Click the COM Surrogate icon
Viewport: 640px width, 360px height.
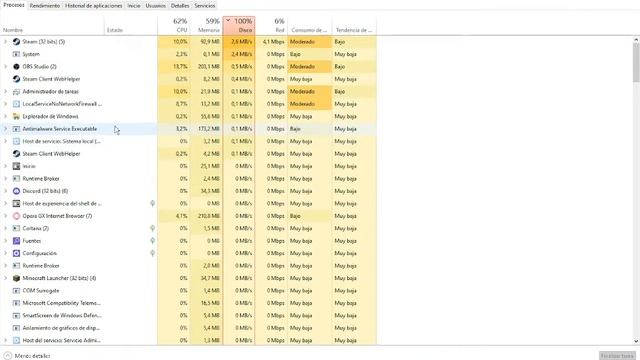[16, 291]
